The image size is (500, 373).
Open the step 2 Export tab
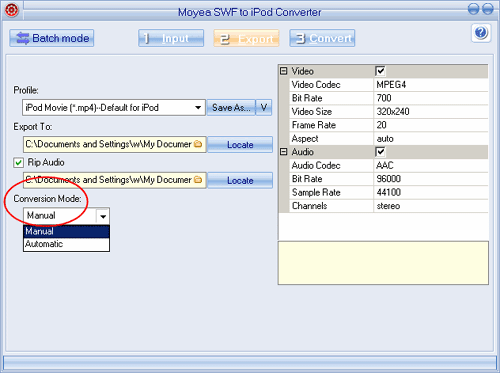click(246, 38)
